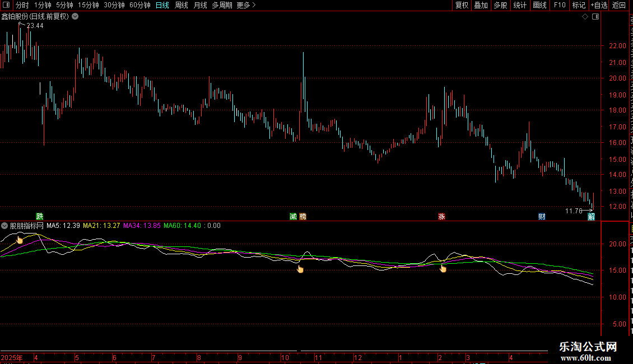Image resolution: width=633 pixels, height=364 pixels.
Task: Click the 11.76 low price label
Action: (573, 211)
